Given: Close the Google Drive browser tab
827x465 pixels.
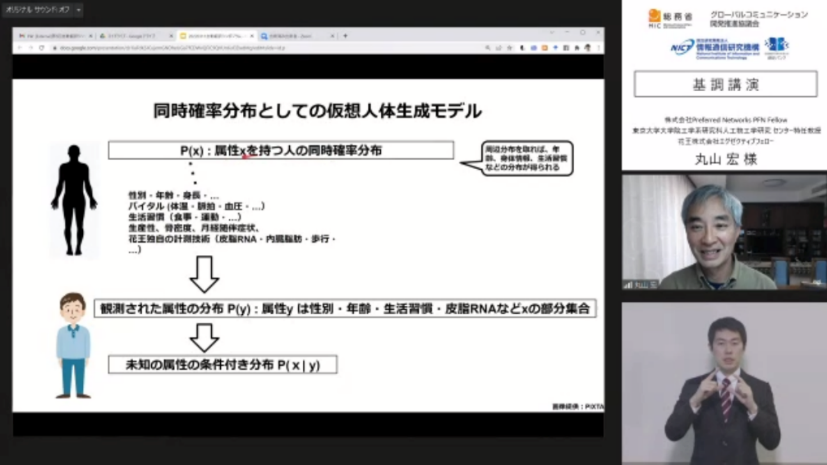Looking at the screenshot, I should 171,36.
